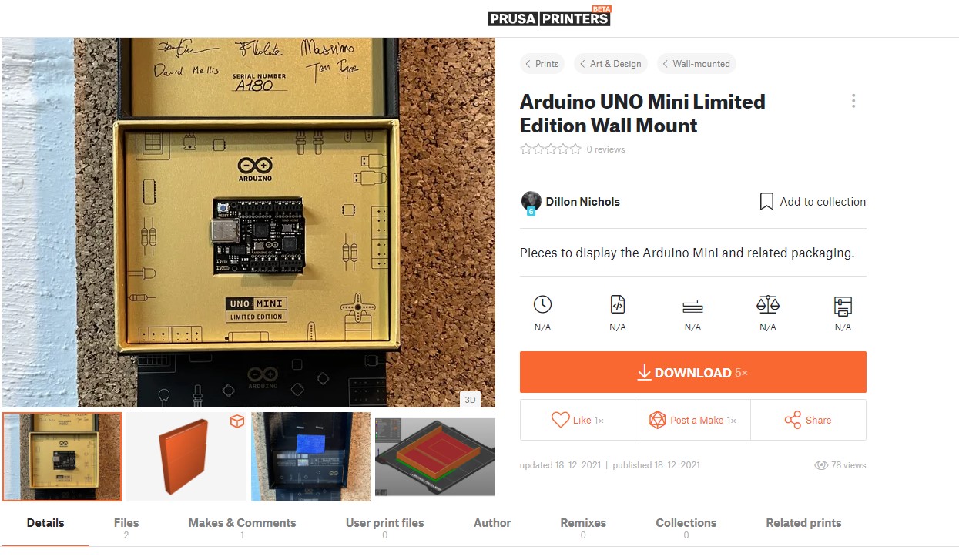Screen dimensions: 959x560
Task: Click the print time clock icon
Action: click(542, 305)
